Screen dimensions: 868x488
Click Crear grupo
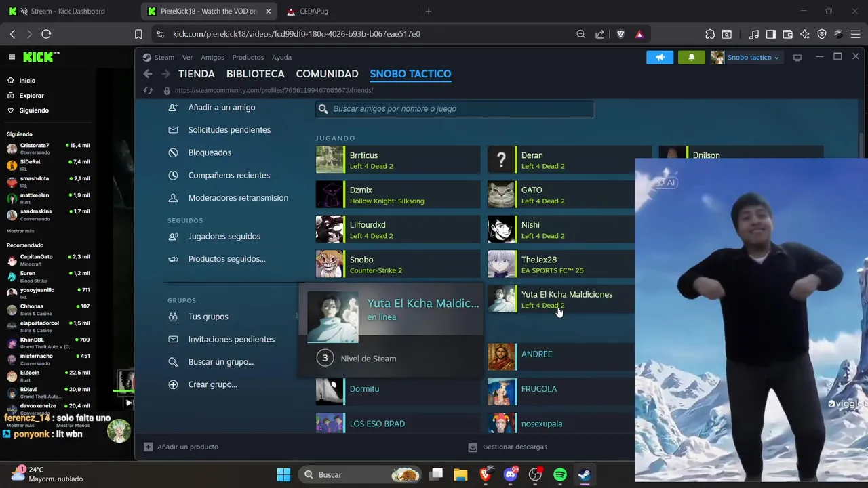point(212,384)
